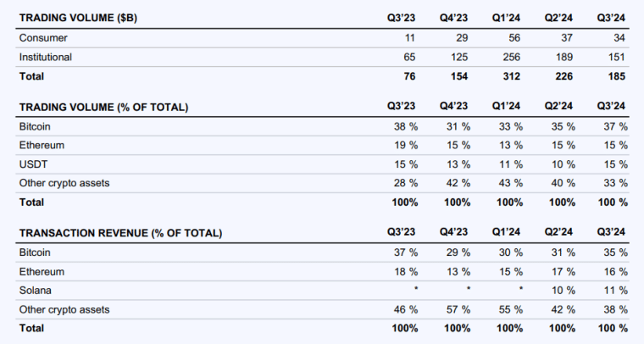Click Bitcoin Q3'23 trading volume share 38 %
Image resolution: width=644 pixels, height=344 pixels.
tap(405, 126)
